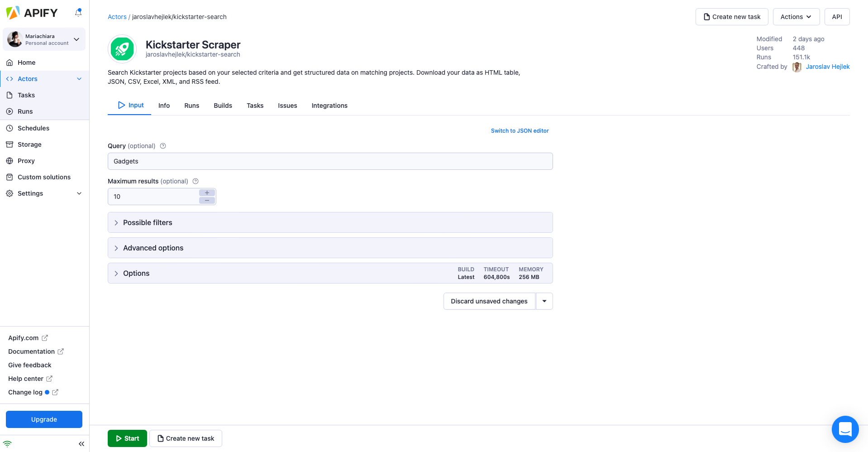Screen dimensions: 868x452
Task: Open the Actions dropdown
Action: click(x=796, y=16)
